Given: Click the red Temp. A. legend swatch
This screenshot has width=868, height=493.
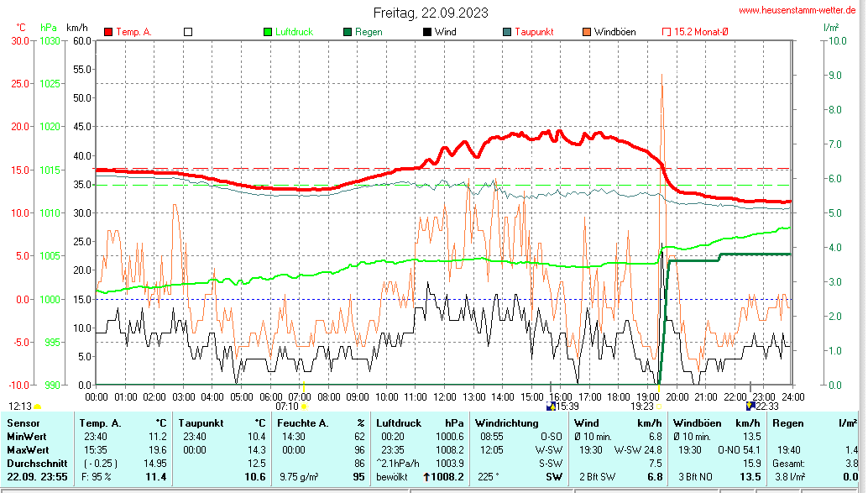Looking at the screenshot, I should pyautogui.click(x=108, y=32).
